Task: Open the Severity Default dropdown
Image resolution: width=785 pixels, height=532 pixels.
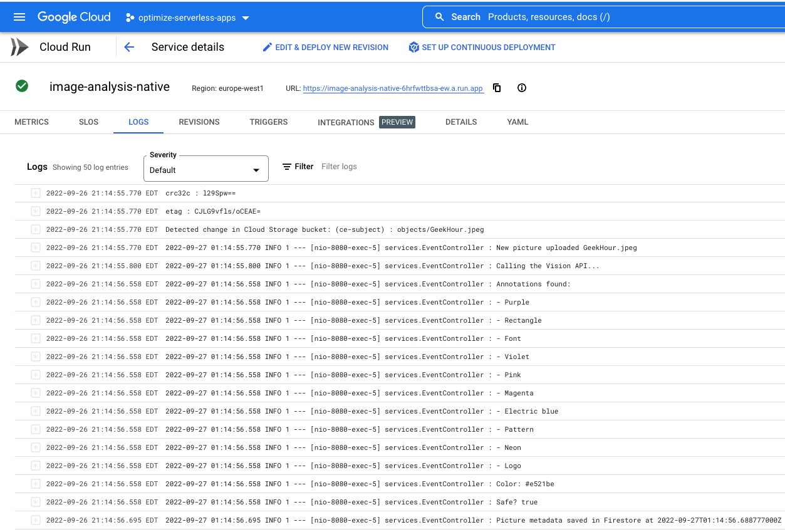Action: [205, 170]
